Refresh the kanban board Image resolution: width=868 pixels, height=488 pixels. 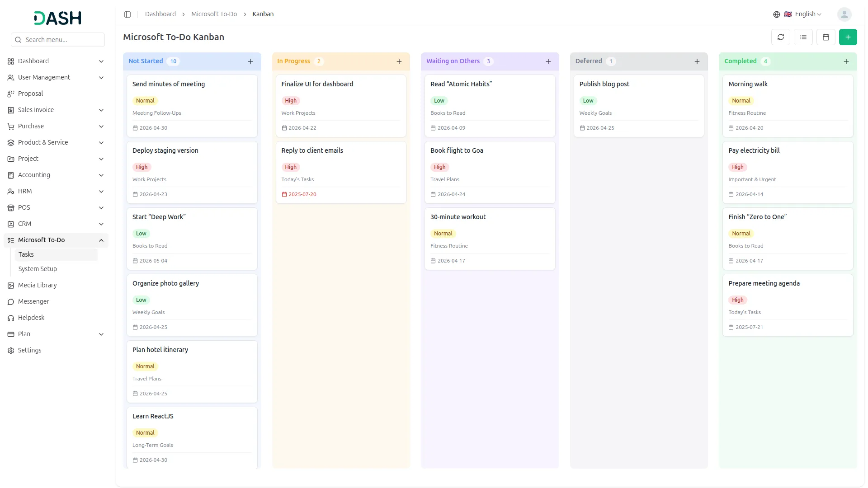[x=781, y=37]
